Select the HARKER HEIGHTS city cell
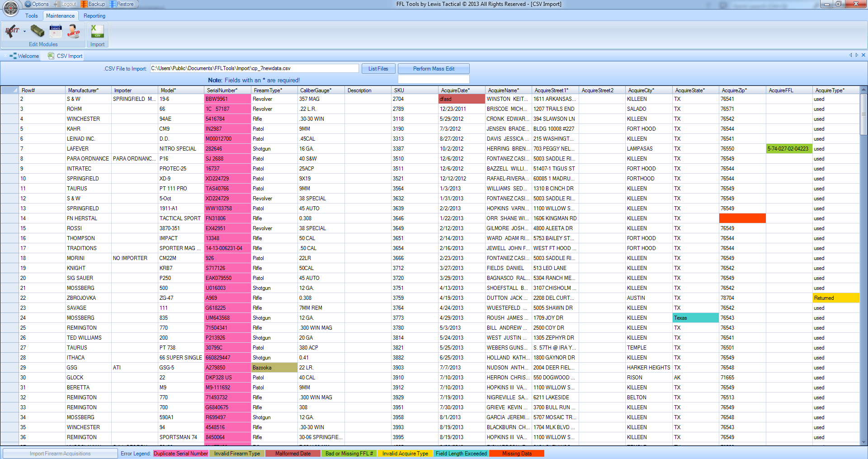 [648, 368]
